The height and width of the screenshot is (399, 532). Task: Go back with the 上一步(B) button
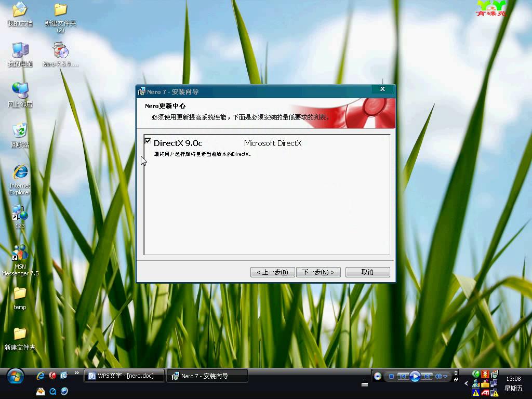click(272, 272)
